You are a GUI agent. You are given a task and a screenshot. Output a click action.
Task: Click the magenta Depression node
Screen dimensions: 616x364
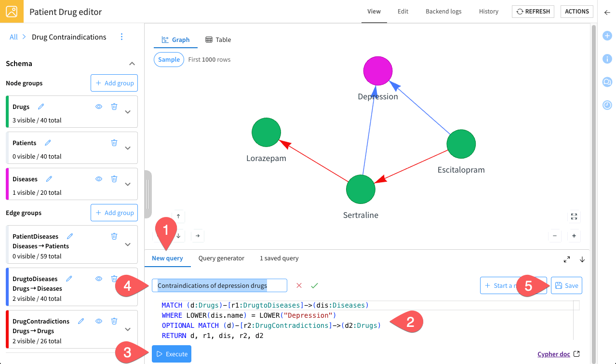[x=378, y=70]
